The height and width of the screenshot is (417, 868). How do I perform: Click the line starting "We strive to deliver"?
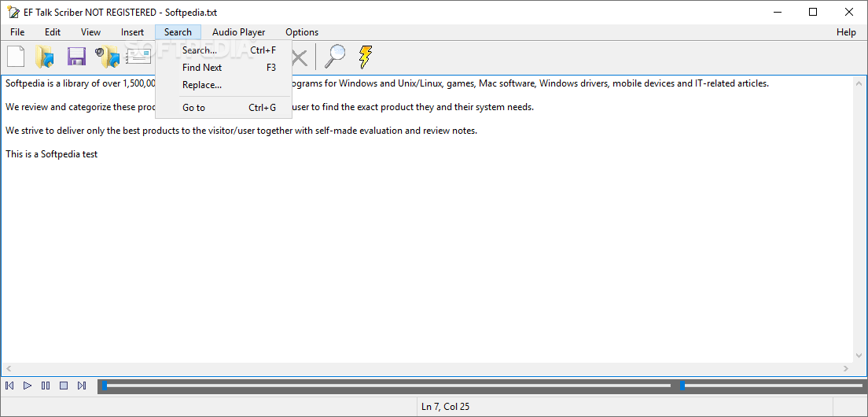pyautogui.click(x=241, y=131)
